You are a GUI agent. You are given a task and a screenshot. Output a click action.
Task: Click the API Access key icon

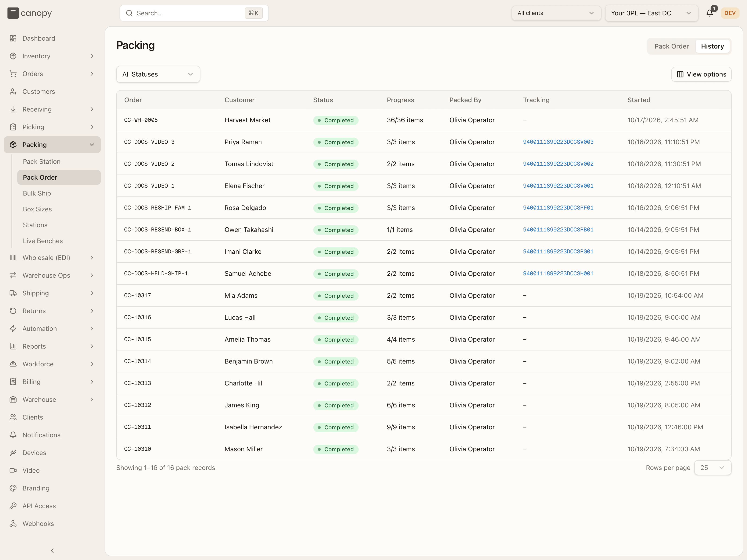[x=13, y=506]
